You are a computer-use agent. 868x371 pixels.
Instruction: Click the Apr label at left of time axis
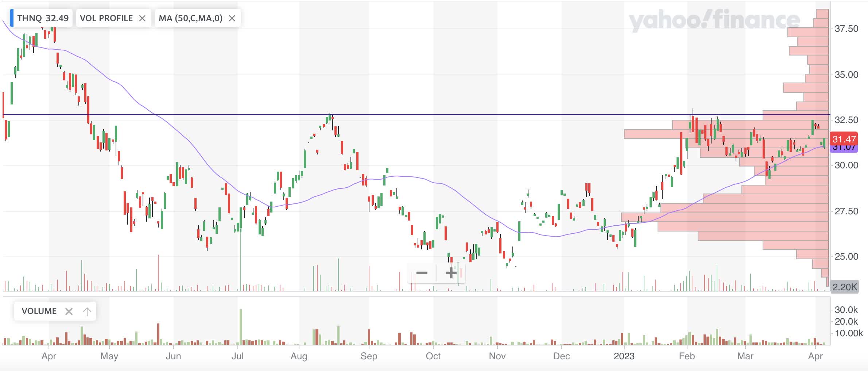click(x=49, y=356)
